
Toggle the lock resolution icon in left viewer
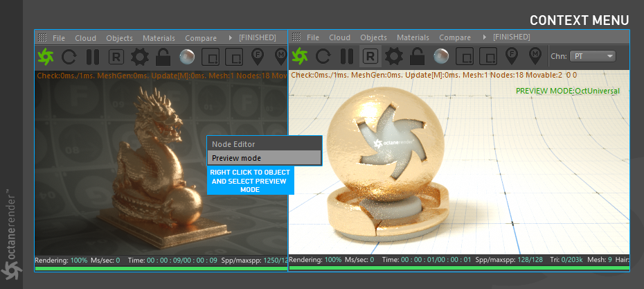[163, 57]
